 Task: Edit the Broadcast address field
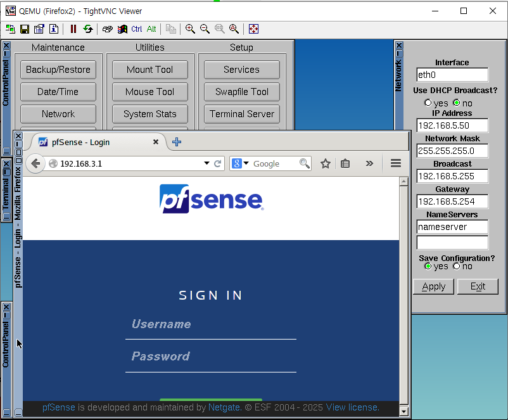coord(452,176)
